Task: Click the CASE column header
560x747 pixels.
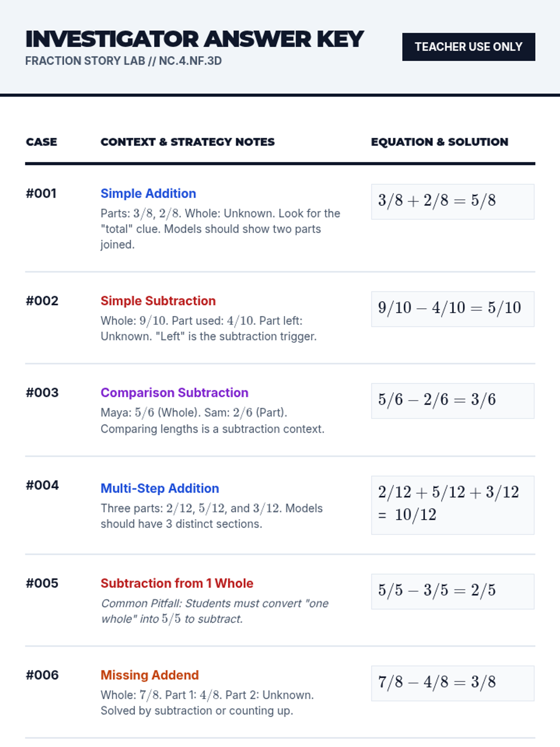Action: point(42,142)
